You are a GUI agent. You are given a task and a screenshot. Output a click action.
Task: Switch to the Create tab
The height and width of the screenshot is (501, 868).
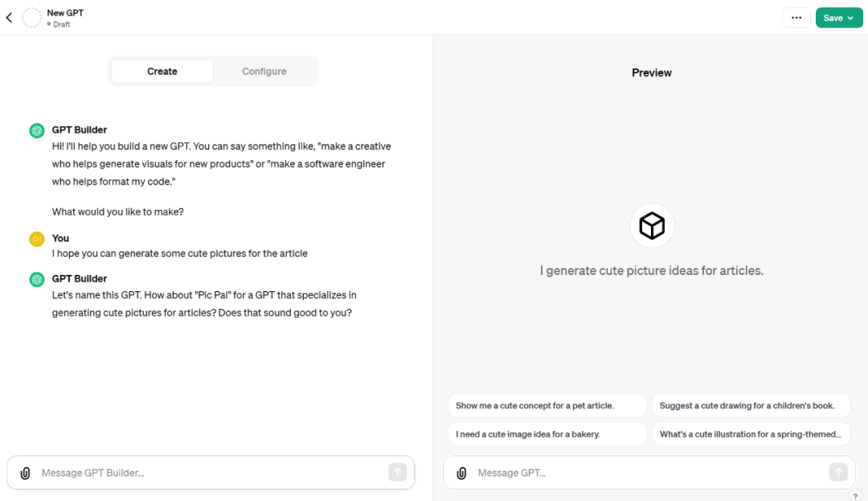(162, 72)
